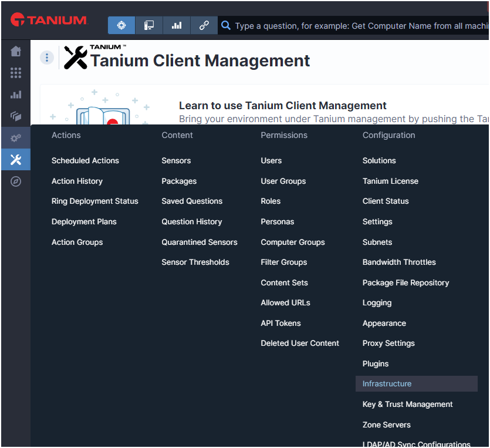The height and width of the screenshot is (448, 490).
Task: Click the bar chart icon in left sidebar
Action: click(x=16, y=95)
